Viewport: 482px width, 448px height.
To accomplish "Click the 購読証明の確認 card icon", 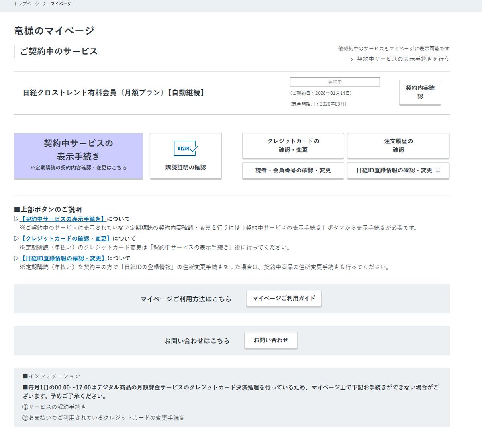I will pos(186,149).
